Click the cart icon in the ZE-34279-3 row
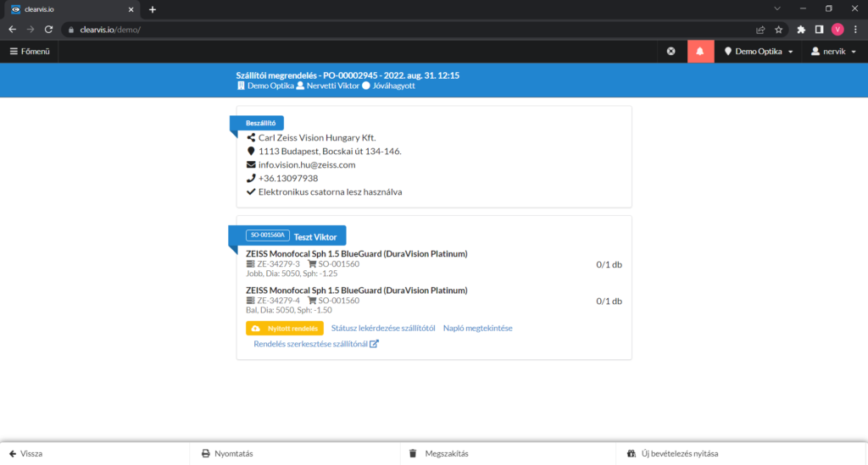The width and height of the screenshot is (868, 465). 312,264
